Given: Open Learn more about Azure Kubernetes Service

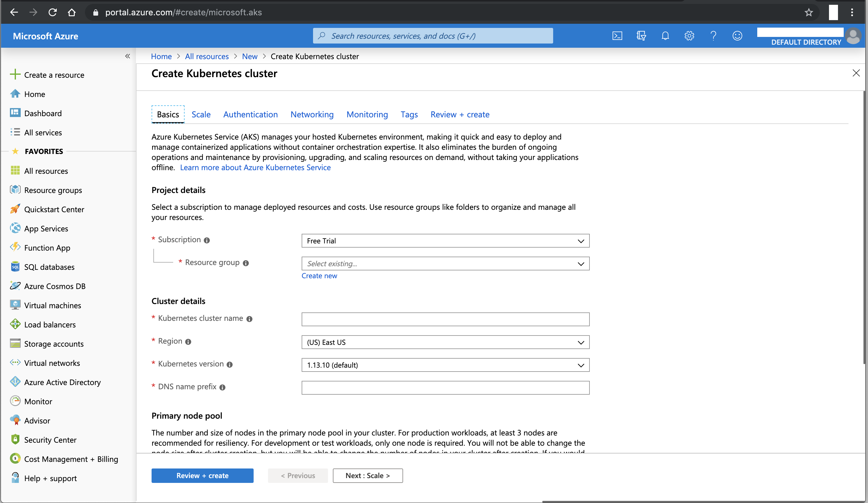Looking at the screenshot, I should click(x=255, y=167).
